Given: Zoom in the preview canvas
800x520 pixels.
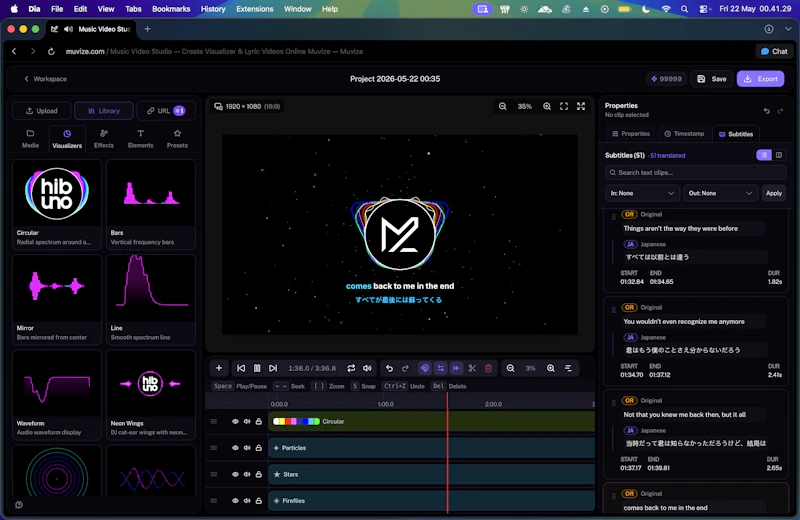Looking at the screenshot, I should 547,106.
